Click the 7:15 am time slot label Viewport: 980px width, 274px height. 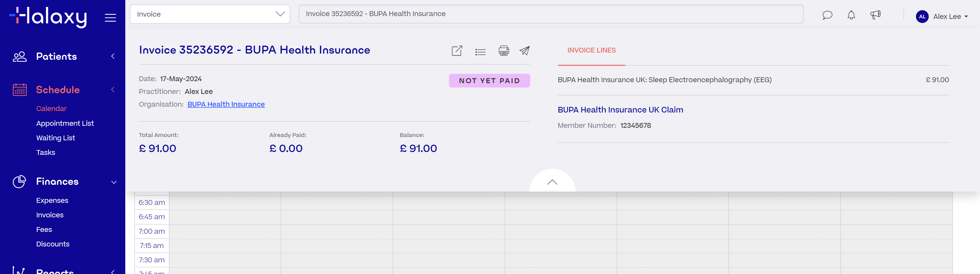coord(152,246)
